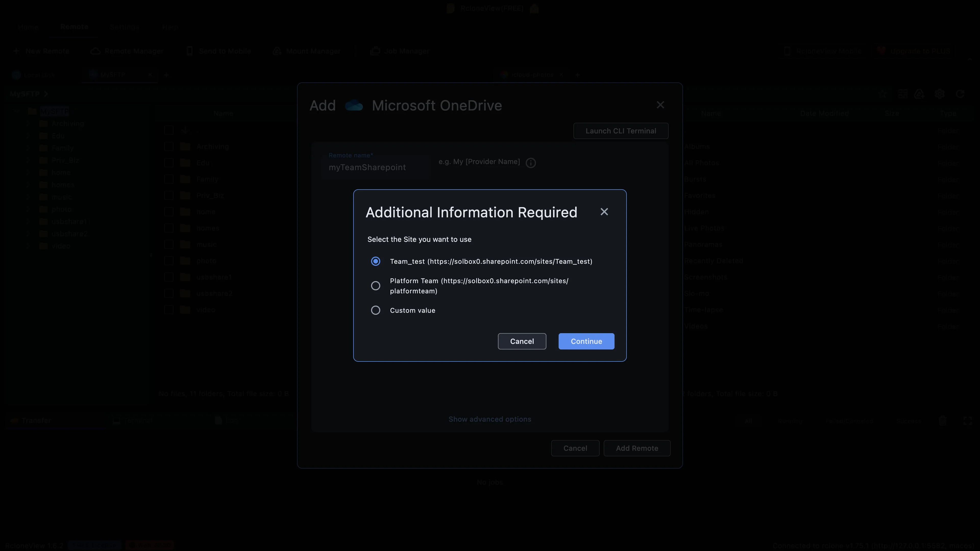Refresh the right pane with reload icon
The width and height of the screenshot is (980, 551).
click(960, 94)
